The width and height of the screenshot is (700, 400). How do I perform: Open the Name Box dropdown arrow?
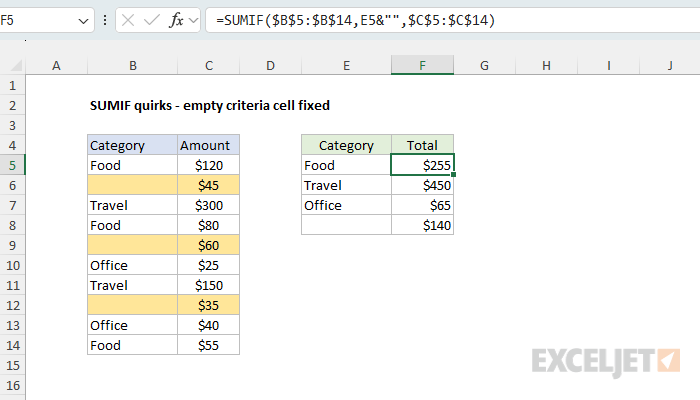click(x=83, y=21)
